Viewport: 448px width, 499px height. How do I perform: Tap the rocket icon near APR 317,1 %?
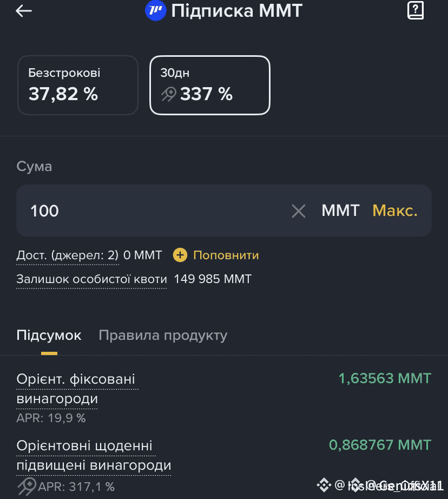(27, 487)
